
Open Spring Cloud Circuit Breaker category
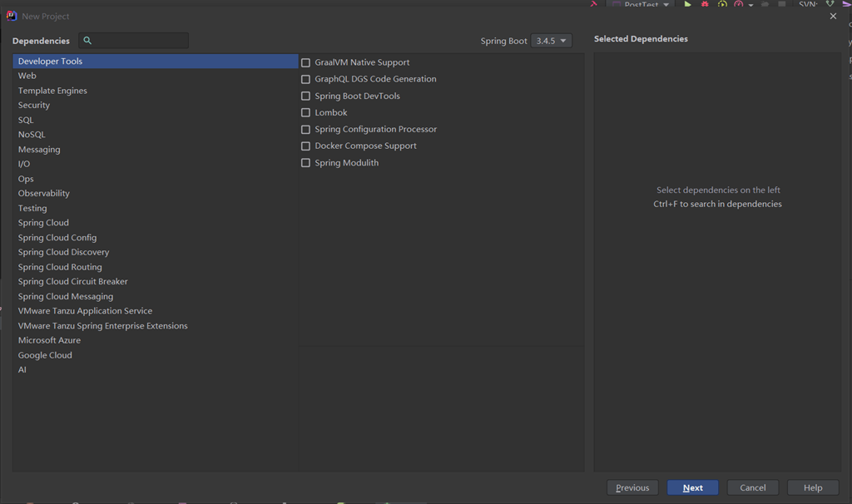(156, 281)
